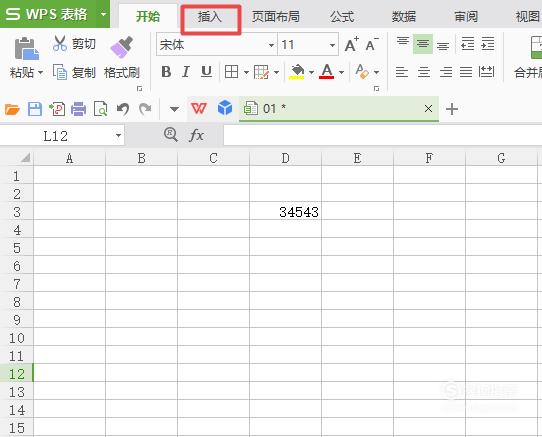Open the Name Box L12 dropdown

point(119,135)
